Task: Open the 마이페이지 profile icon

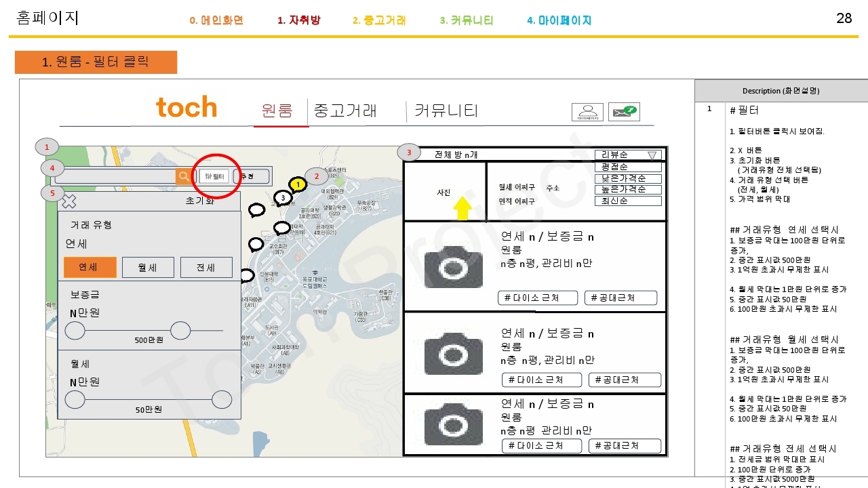Action: (587, 113)
